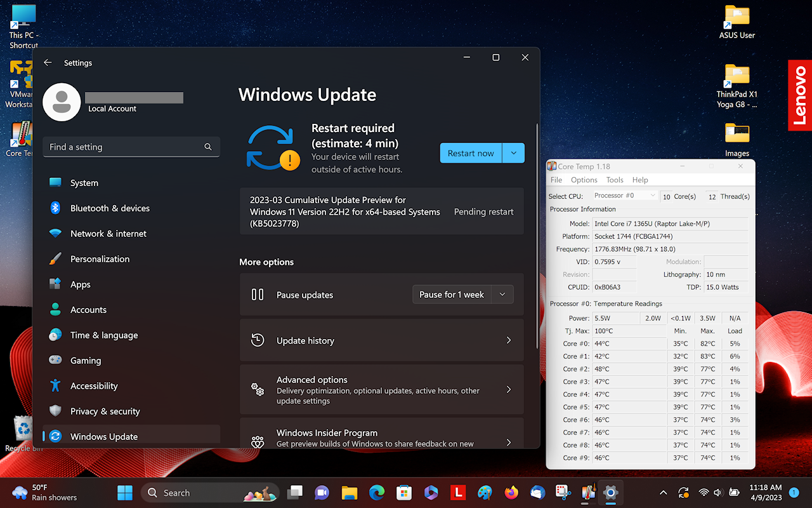Show hidden icons in system tray

[664, 493]
